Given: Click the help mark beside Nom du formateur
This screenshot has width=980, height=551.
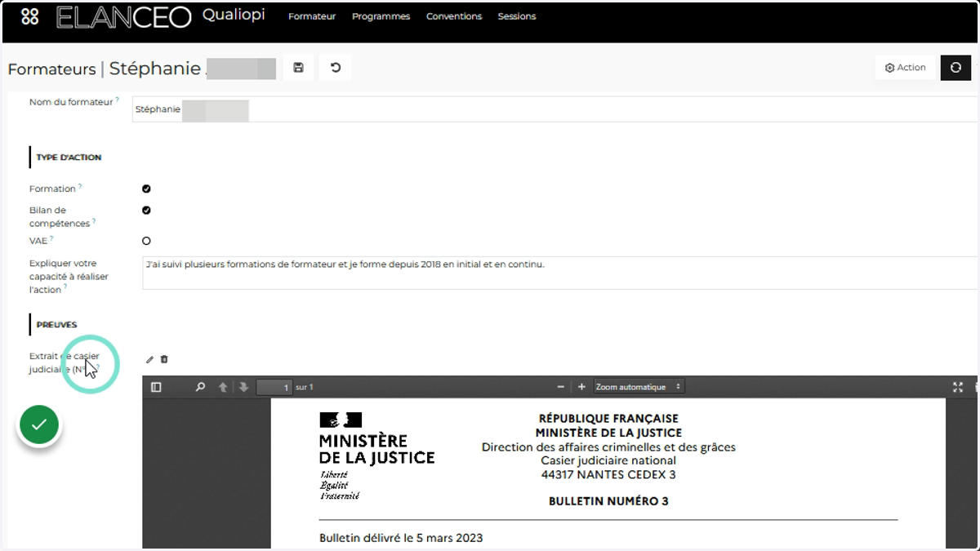Looking at the screenshot, I should 118,100.
